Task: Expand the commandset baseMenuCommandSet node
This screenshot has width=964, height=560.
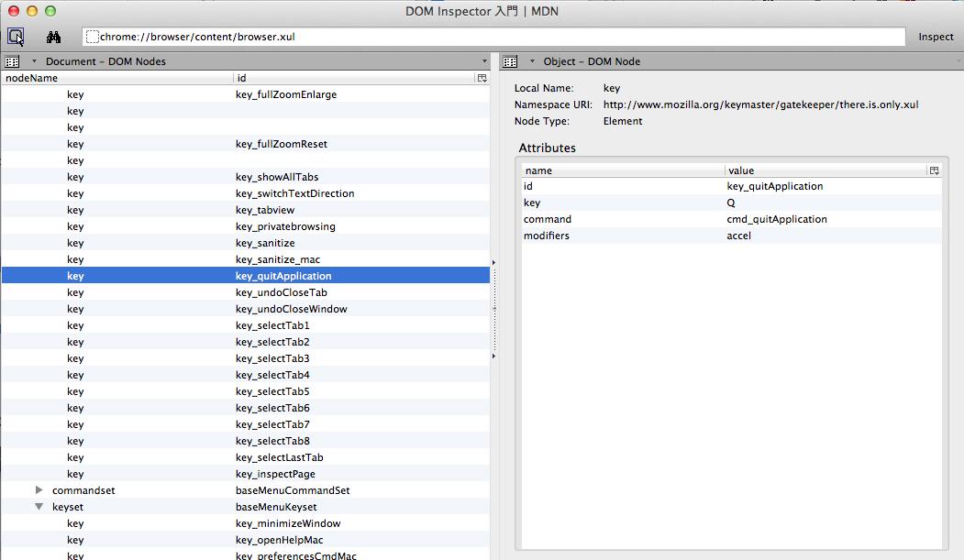Action: [39, 490]
